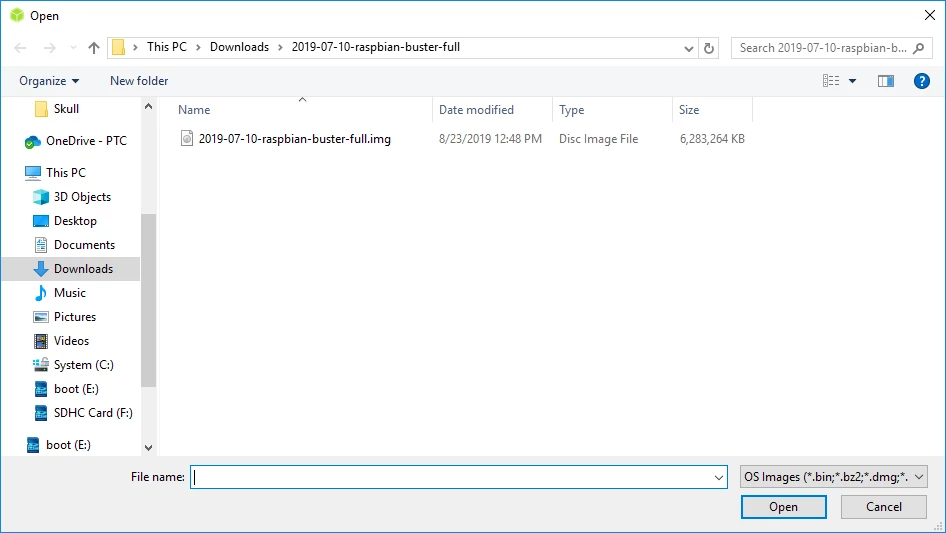Open Documents in navigation pane
The image size is (946, 533).
pyautogui.click(x=84, y=244)
